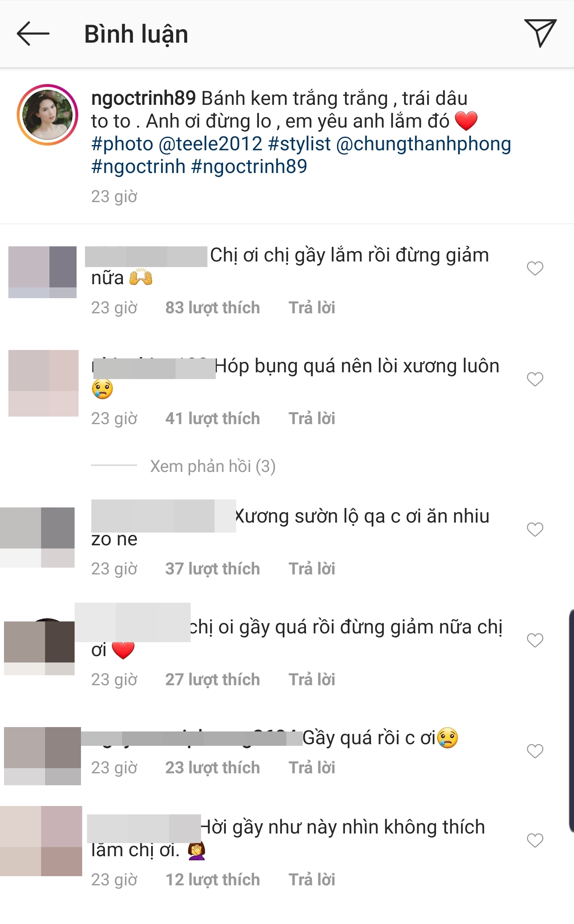This screenshot has width=574, height=924.
Task: Reply to the 41-likes comment
Action: point(312,419)
